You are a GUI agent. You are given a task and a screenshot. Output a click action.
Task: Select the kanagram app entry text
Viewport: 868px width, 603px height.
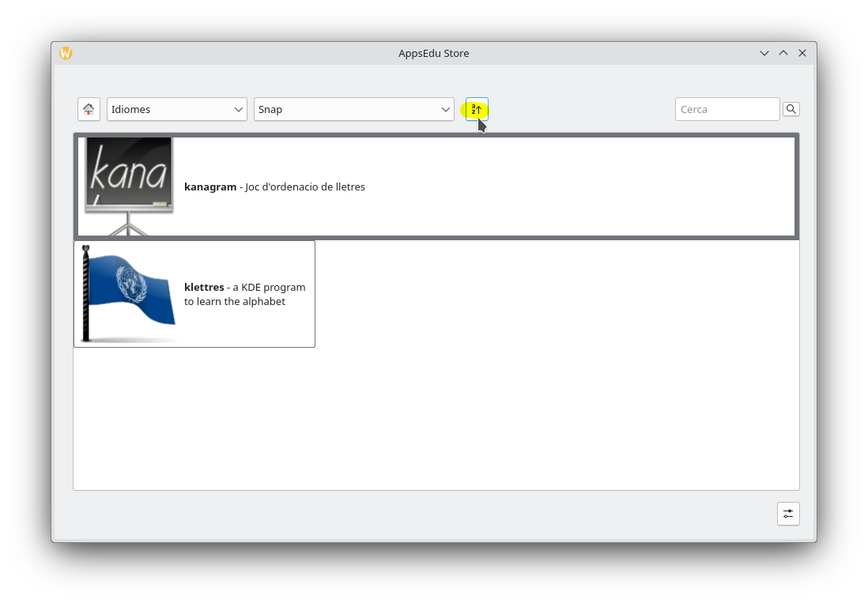pos(274,187)
